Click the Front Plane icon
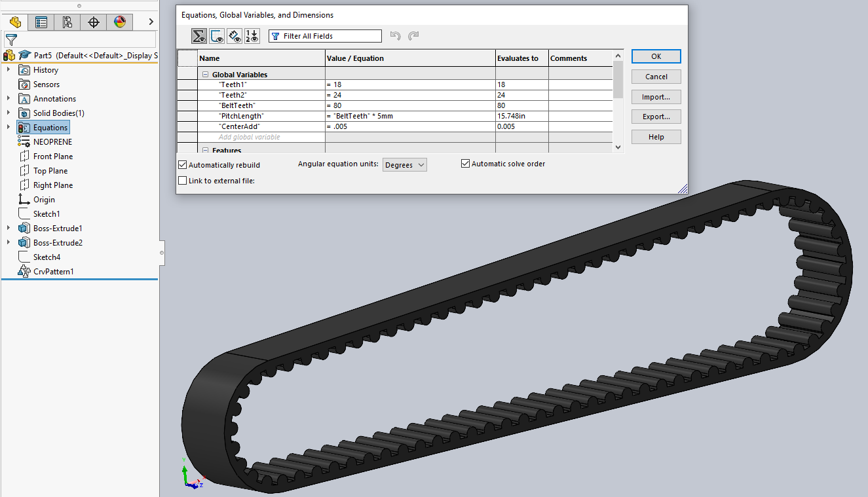The image size is (868, 497). pyautogui.click(x=24, y=156)
